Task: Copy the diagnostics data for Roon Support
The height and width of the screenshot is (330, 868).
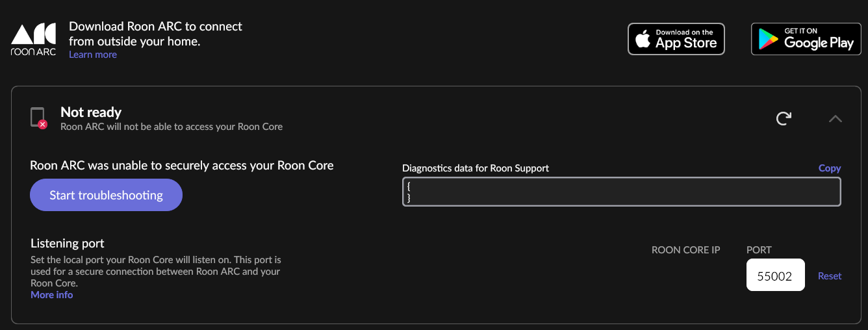Action: click(x=829, y=168)
